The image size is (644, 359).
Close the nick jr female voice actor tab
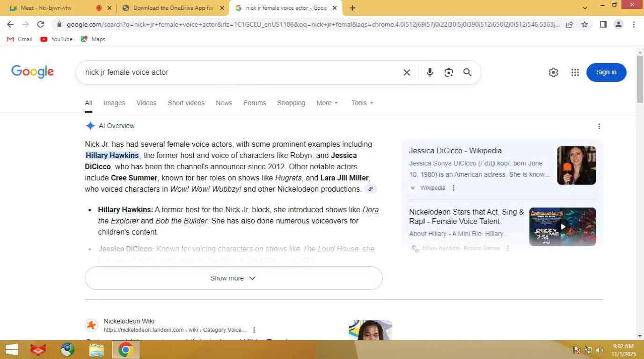pos(335,8)
